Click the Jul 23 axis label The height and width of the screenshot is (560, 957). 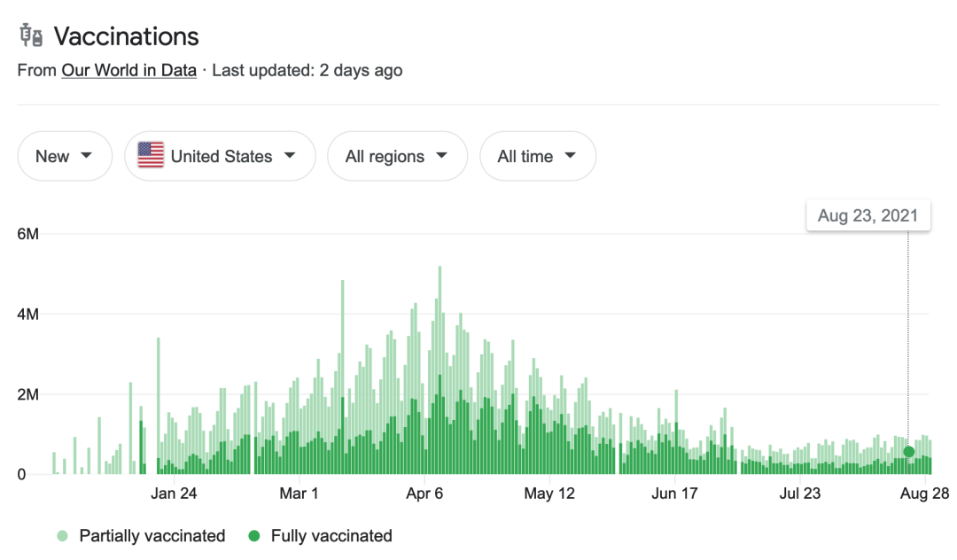(x=799, y=494)
